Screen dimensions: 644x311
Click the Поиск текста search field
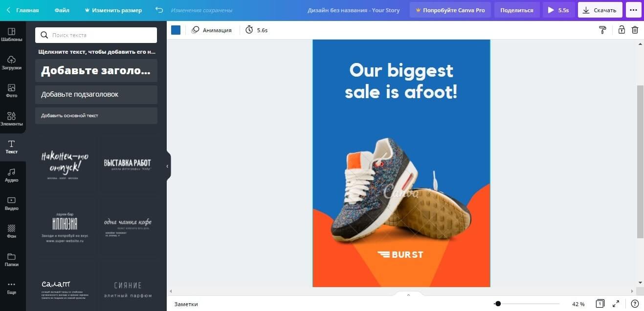(x=96, y=35)
